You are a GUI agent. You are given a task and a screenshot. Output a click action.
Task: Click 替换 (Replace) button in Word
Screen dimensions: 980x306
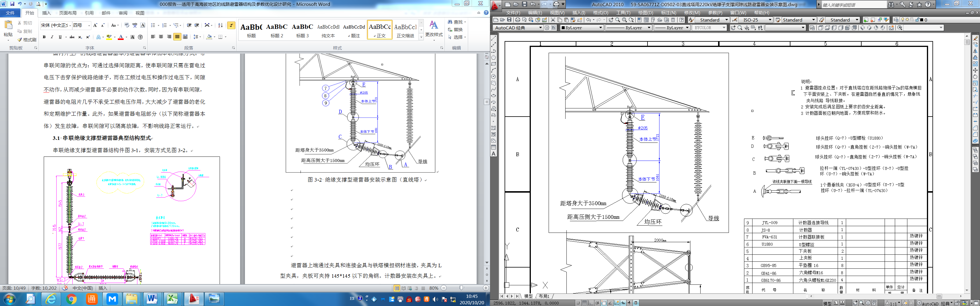[x=455, y=30]
